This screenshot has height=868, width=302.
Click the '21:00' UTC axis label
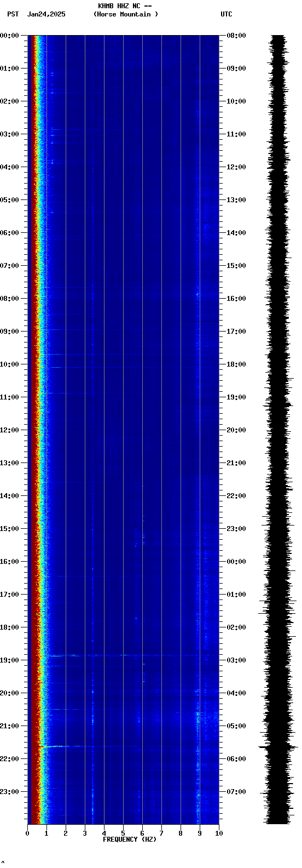tap(236, 463)
